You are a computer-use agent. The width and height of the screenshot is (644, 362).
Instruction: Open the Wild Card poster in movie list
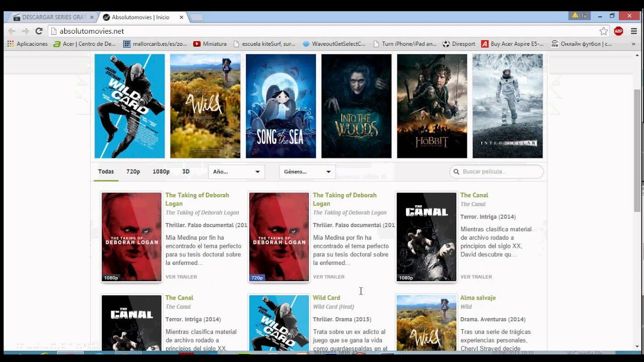click(x=279, y=323)
